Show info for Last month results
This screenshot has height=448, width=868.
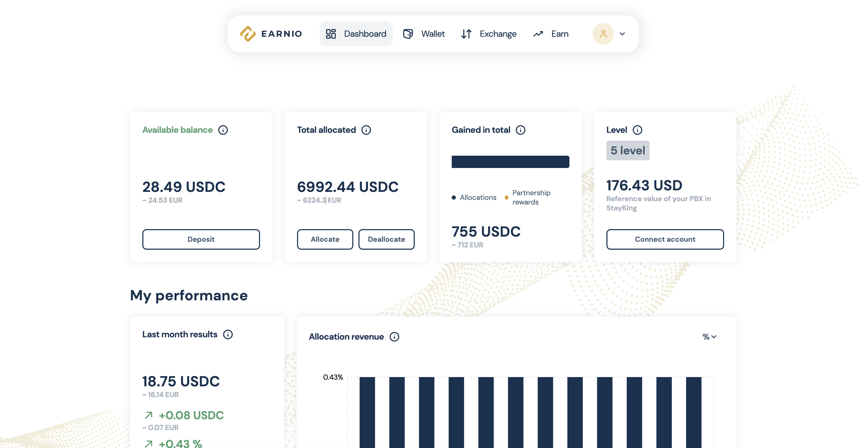pos(228,334)
